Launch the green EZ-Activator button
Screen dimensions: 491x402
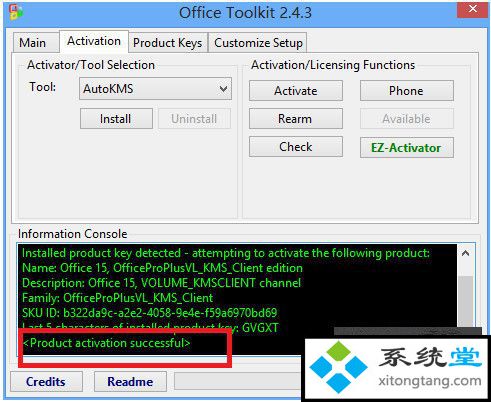coord(406,147)
